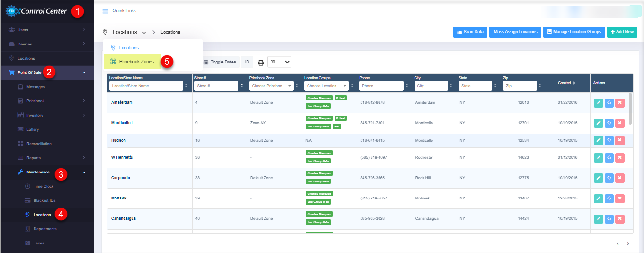Screen dimensions: 644x253
Task: Sort the table by Created column
Action: pos(566,83)
